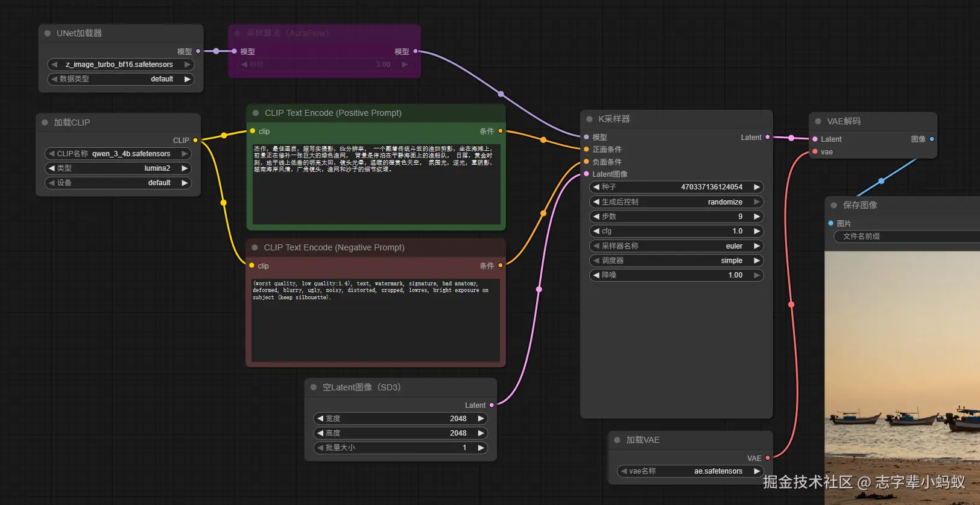The image size is (980, 505).
Task: Click the 空Latent图像 node's Latent output port
Action: 492,405
